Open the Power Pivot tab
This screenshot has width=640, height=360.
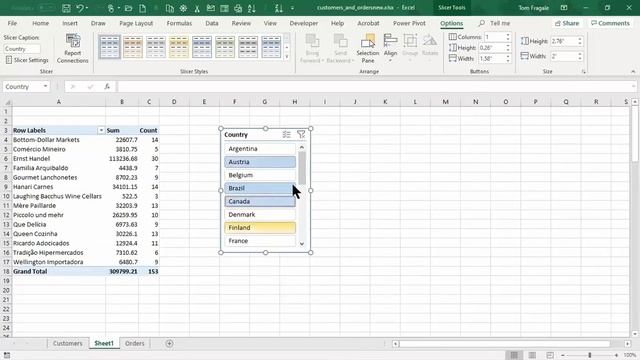[x=409, y=23]
